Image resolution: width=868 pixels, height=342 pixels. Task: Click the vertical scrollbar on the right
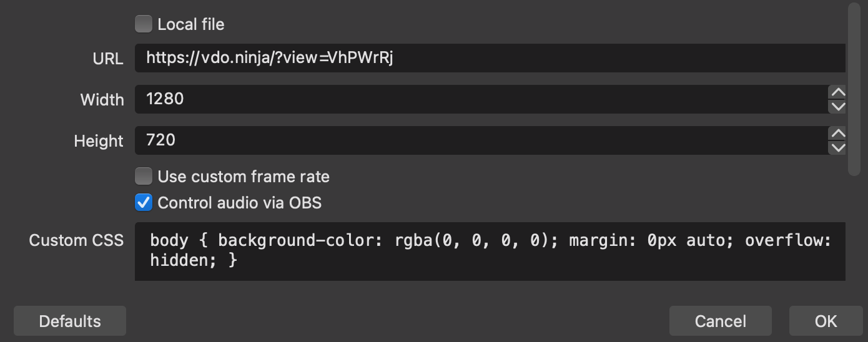click(x=854, y=89)
